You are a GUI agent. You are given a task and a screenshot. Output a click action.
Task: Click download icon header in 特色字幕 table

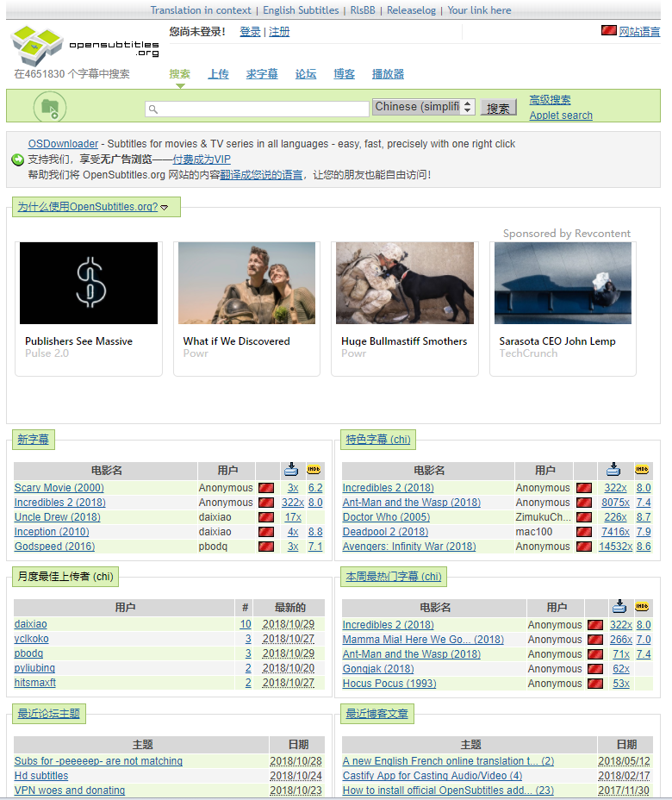(613, 469)
